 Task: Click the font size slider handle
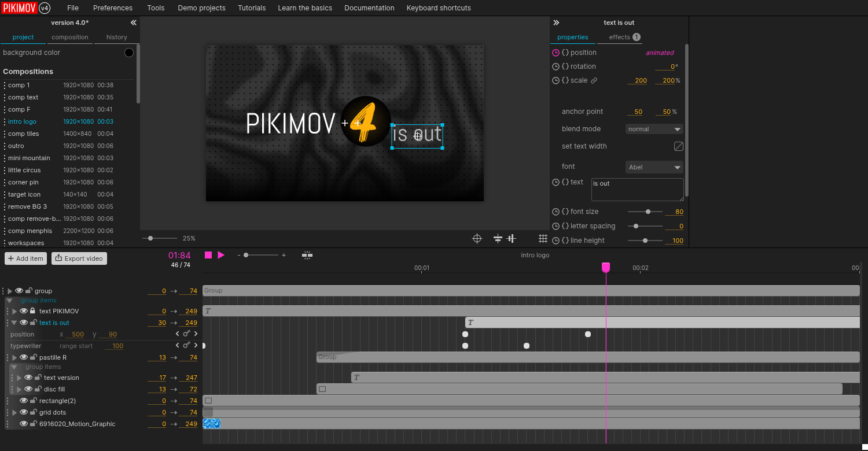tap(648, 212)
